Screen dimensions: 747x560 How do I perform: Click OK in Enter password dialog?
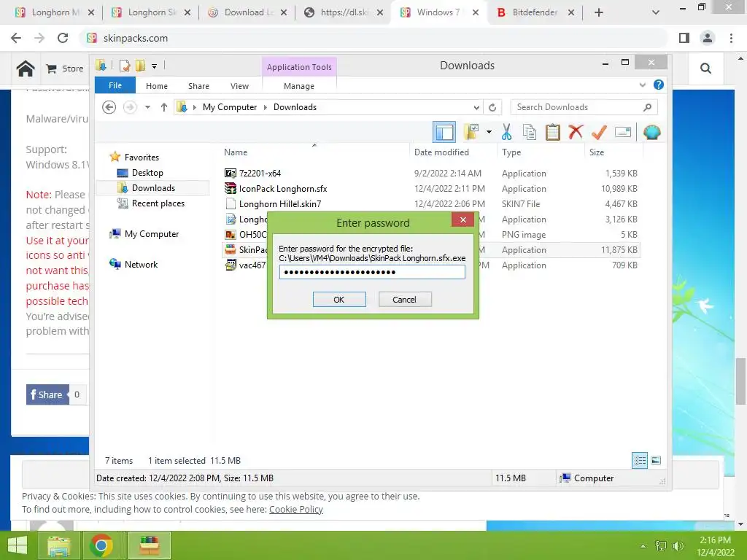click(339, 300)
